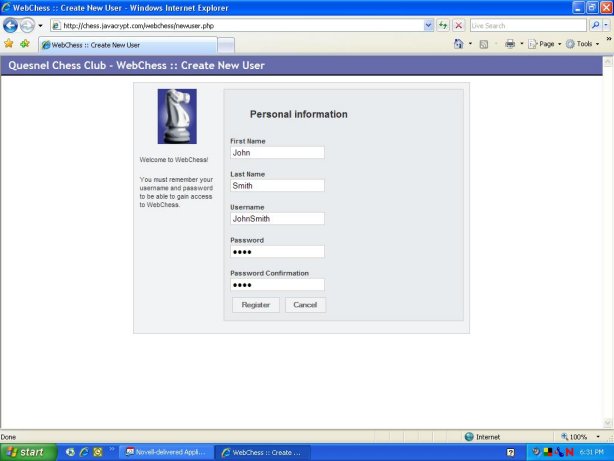Click the red N Novell tray icon

click(570, 452)
